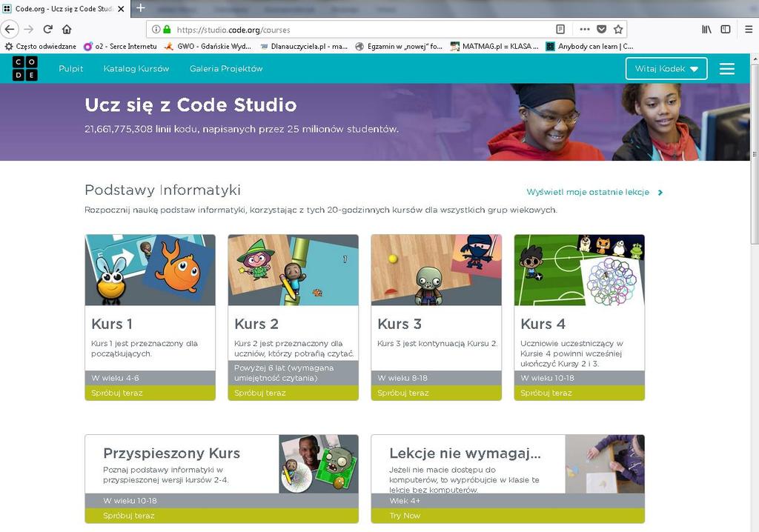The width and height of the screenshot is (759, 532).
Task: Click the 'Kurs 2' title
Action: (256, 324)
